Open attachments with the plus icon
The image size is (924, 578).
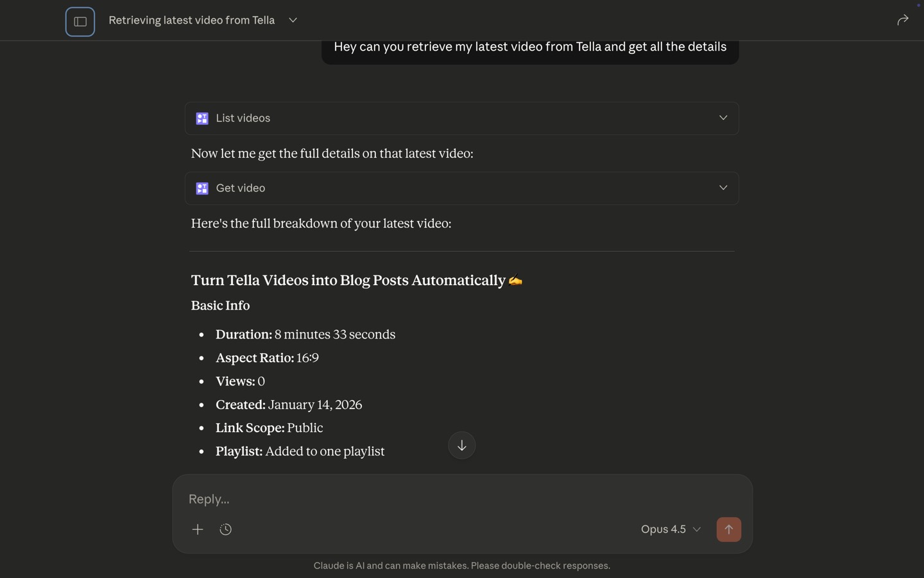pyautogui.click(x=198, y=529)
